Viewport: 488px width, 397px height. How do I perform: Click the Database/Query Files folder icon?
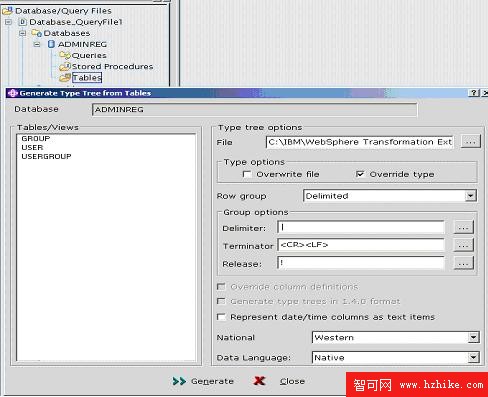coord(8,11)
